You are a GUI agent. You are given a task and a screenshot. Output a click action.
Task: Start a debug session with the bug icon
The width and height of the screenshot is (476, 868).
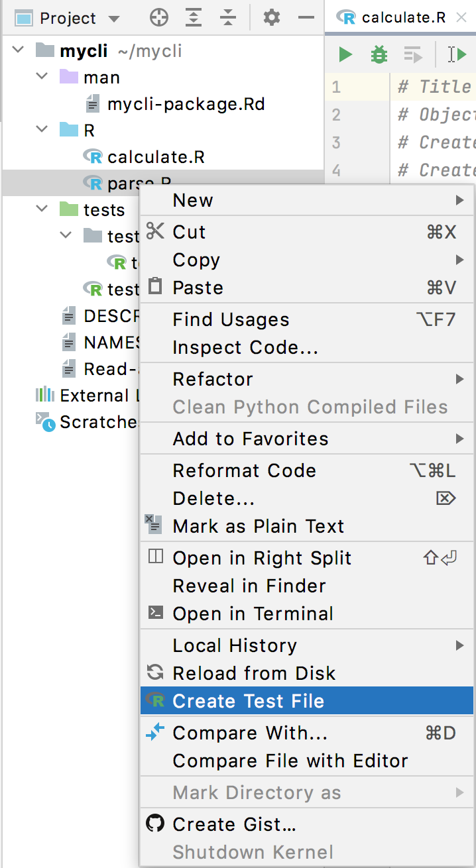click(379, 54)
